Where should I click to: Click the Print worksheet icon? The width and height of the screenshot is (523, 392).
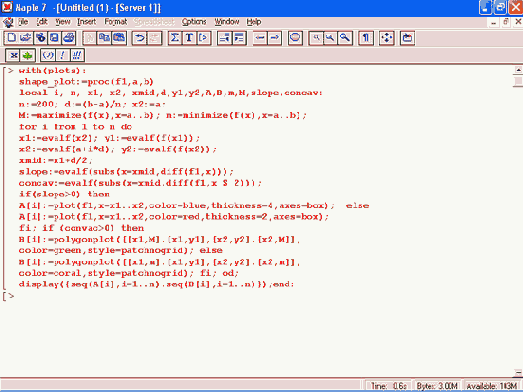coord(69,38)
